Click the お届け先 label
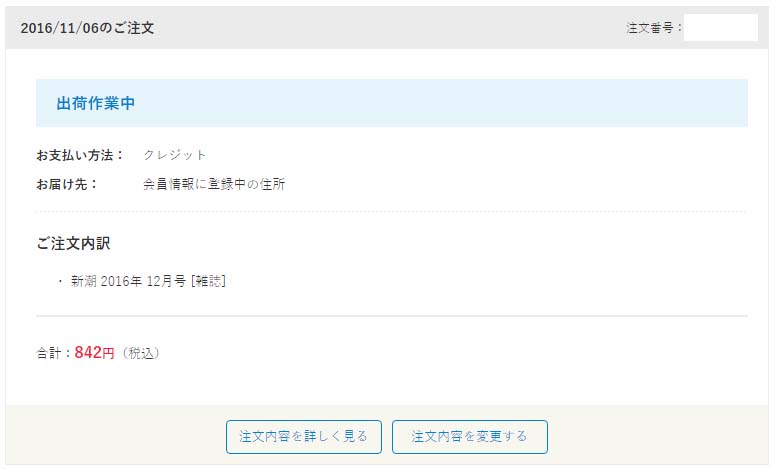Viewport: 780px width, 469px height. click(67, 184)
